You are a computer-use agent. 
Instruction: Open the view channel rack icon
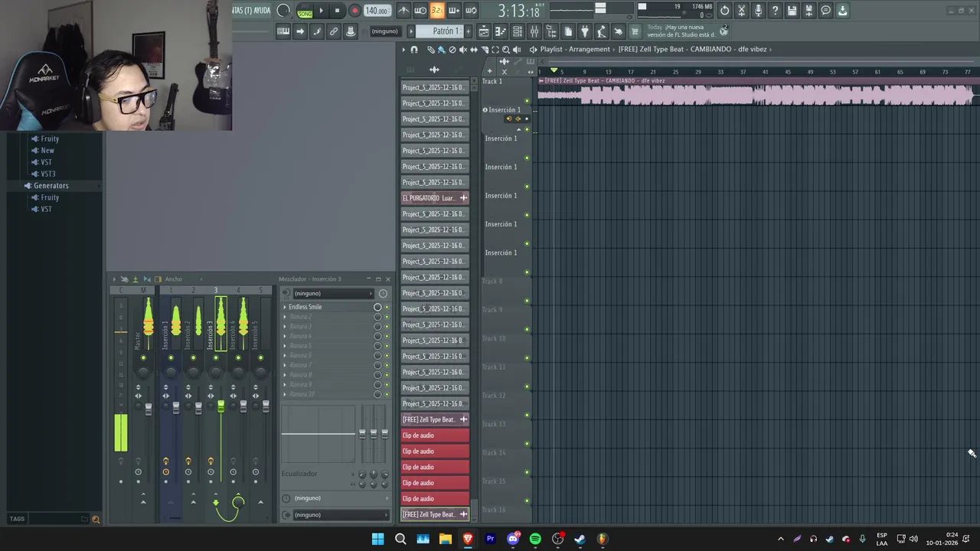coord(518,31)
